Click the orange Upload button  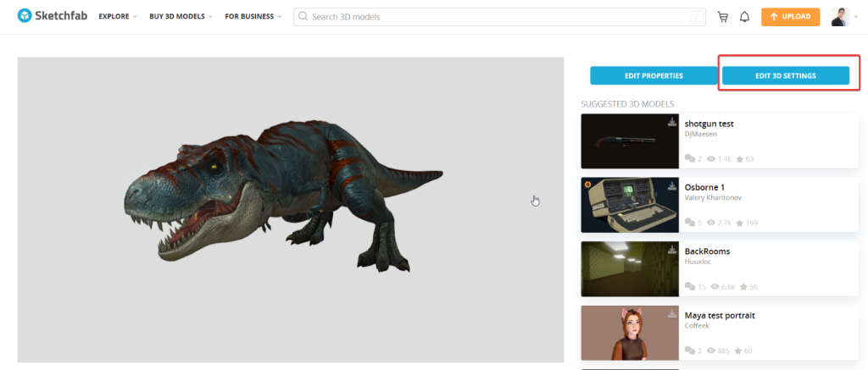click(790, 17)
